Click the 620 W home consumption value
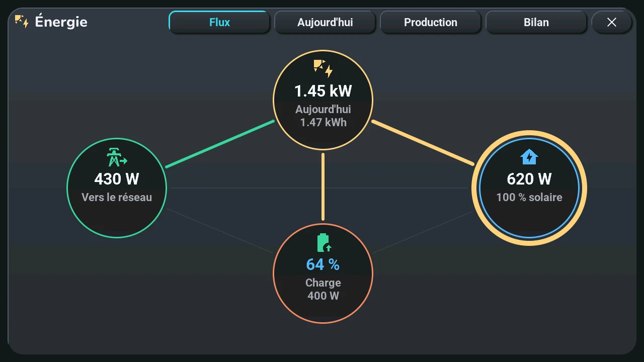This screenshot has height=362, width=644. pos(529,179)
